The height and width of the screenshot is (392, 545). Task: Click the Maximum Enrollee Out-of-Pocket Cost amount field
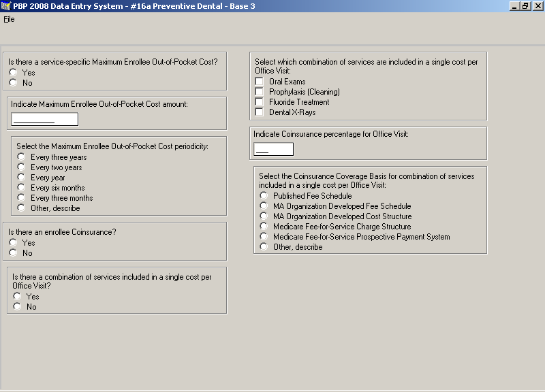point(45,119)
